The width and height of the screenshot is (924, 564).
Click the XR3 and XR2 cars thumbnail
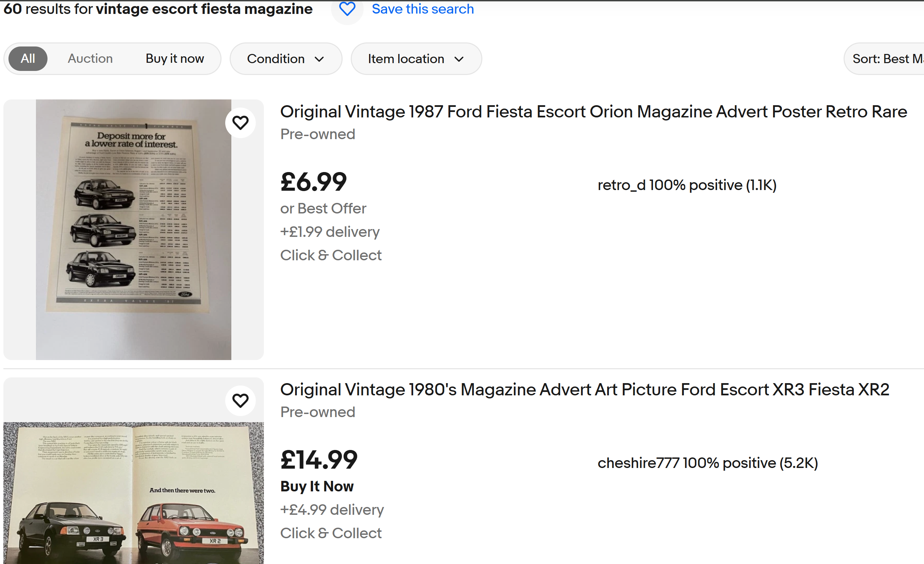click(x=134, y=492)
